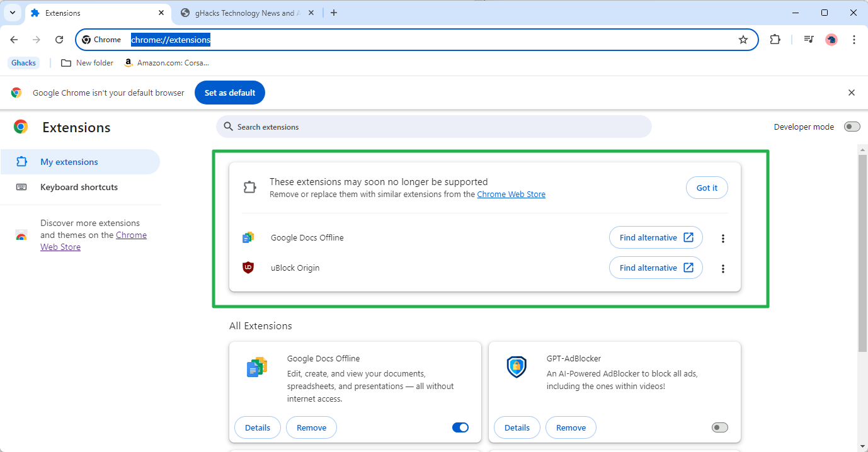
Task: Click Google Docs Offline icon in warning list
Action: point(248,237)
